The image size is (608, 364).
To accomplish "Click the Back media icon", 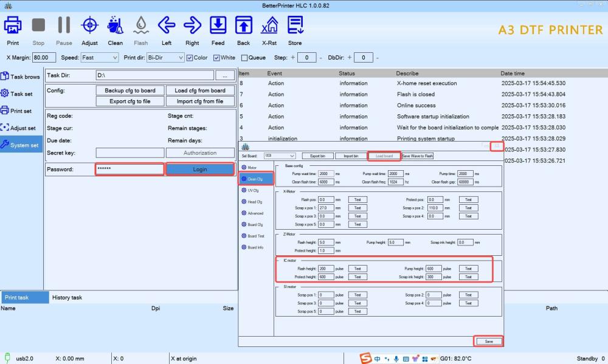I will 244,26.
